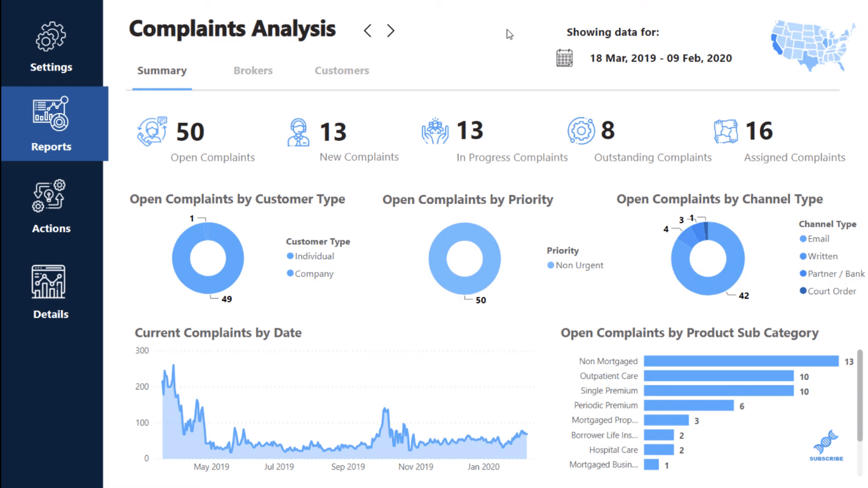This screenshot has width=868, height=488.
Task: Click the May 2019 axis label
Action: click(212, 467)
